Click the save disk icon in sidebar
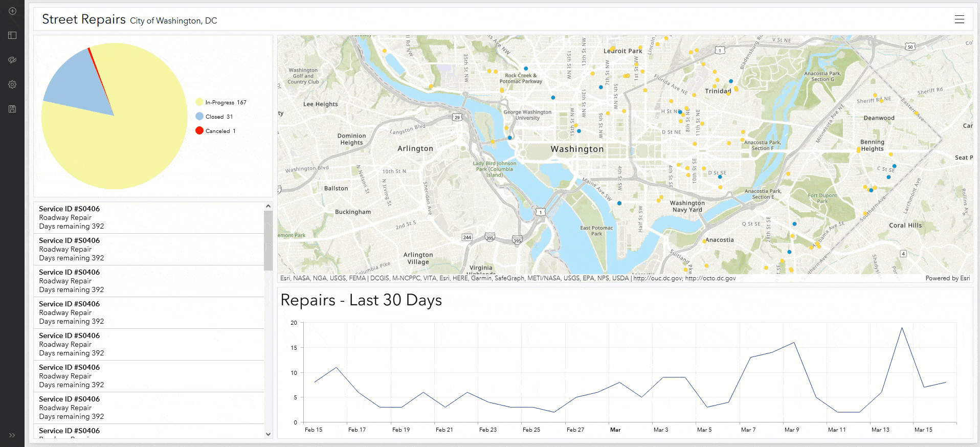The height and width of the screenshot is (447, 980). click(x=12, y=109)
